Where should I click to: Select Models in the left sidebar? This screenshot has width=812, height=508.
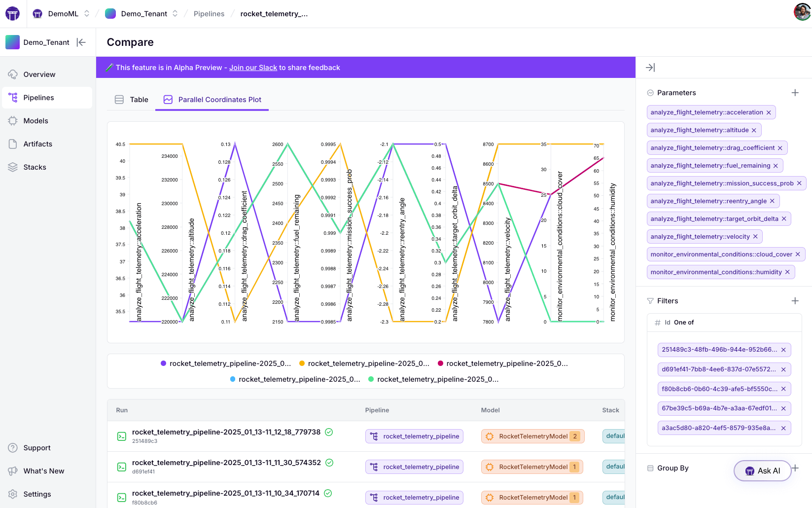[x=35, y=120]
